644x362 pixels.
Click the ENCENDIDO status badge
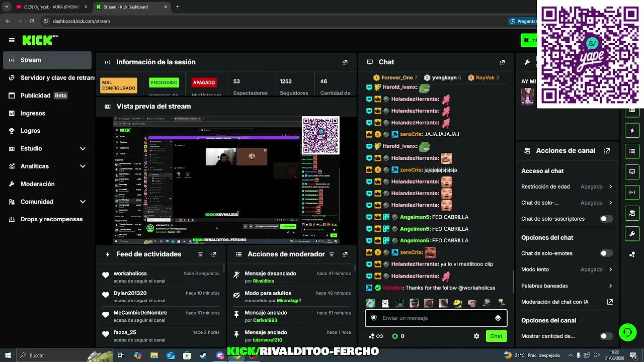coord(164,82)
